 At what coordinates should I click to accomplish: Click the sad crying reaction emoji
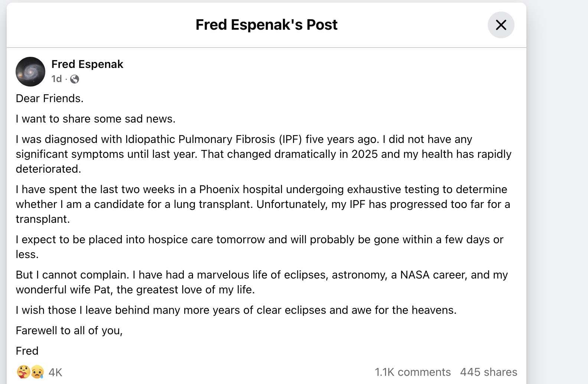pyautogui.click(x=37, y=372)
